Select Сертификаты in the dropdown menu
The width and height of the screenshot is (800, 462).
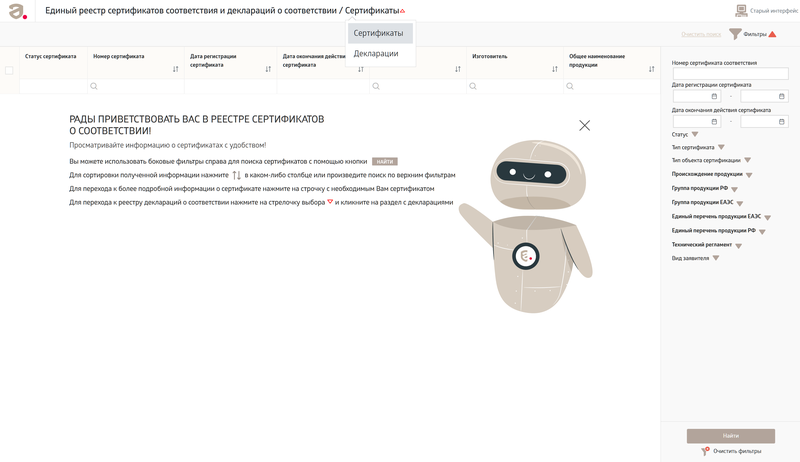pyautogui.click(x=380, y=33)
